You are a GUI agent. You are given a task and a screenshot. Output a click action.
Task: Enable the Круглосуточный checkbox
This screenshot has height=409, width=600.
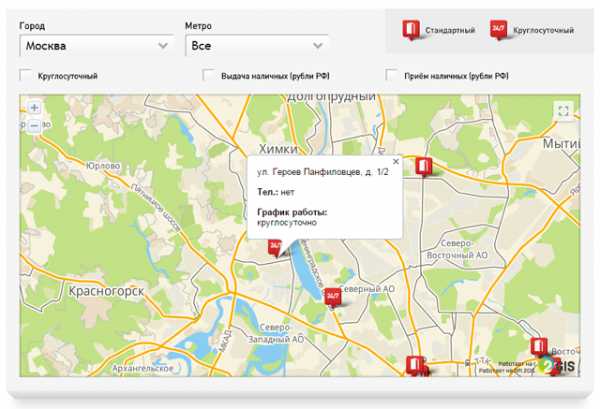click(x=26, y=75)
